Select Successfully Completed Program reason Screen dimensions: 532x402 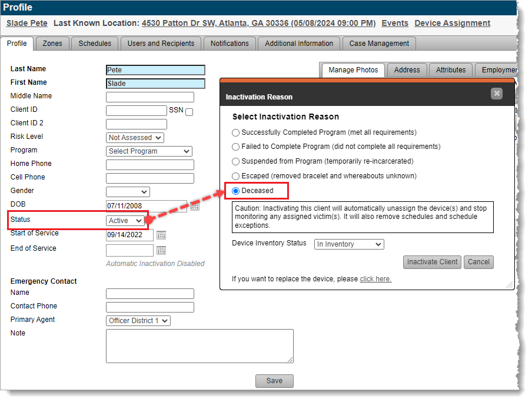236,133
